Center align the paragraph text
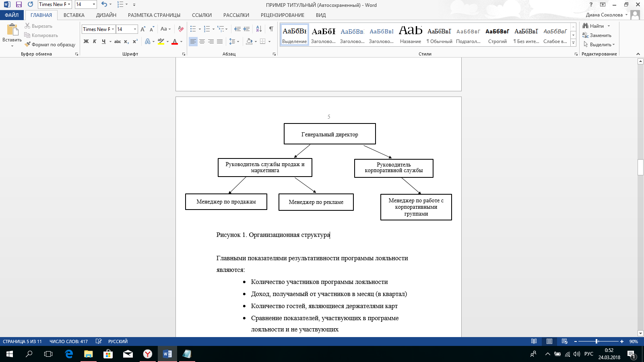Image resolution: width=644 pixels, height=362 pixels. (x=202, y=41)
